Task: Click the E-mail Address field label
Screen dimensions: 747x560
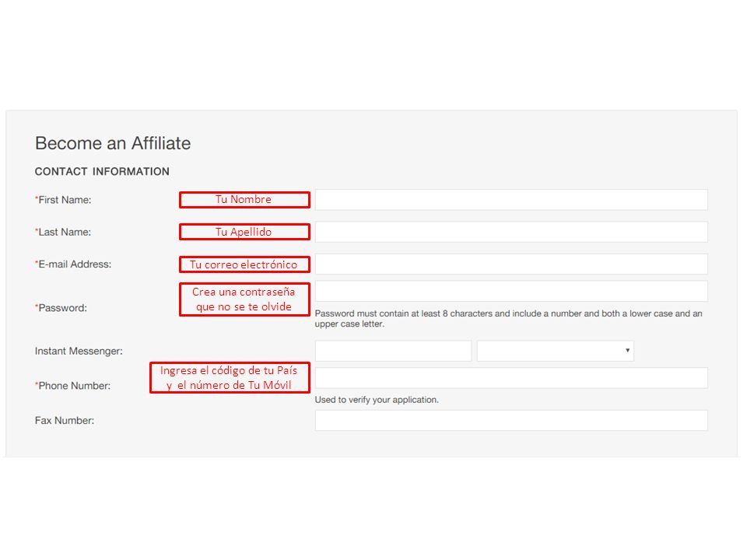Action: pyautogui.click(x=73, y=264)
